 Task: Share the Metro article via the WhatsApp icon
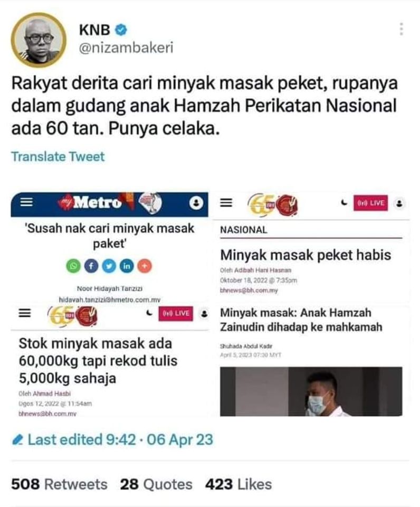[73, 266]
